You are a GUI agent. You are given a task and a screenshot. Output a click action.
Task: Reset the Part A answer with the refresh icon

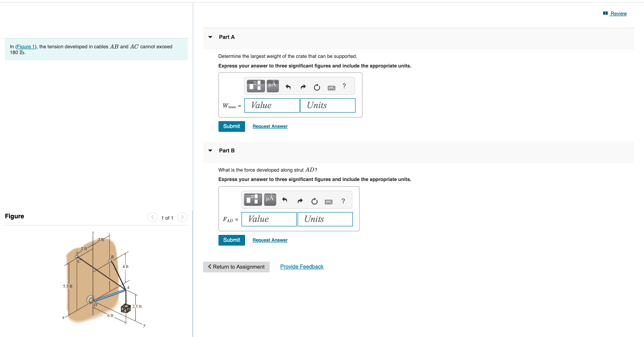click(x=317, y=87)
